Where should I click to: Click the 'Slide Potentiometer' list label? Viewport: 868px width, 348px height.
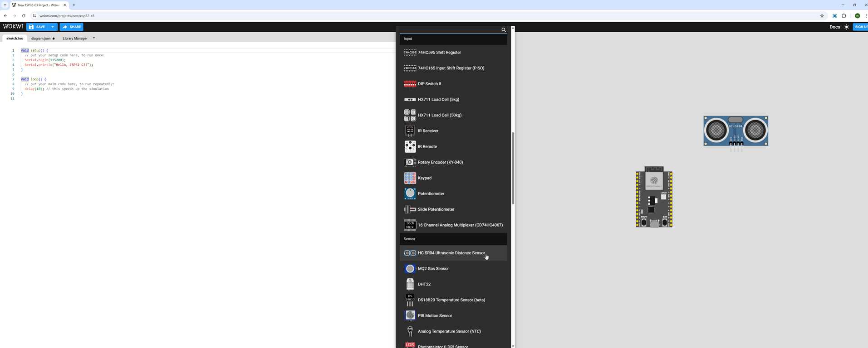click(436, 209)
